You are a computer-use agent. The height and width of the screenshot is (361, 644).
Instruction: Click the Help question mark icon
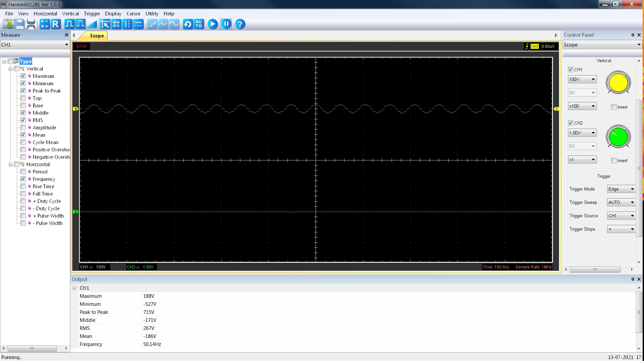click(240, 24)
